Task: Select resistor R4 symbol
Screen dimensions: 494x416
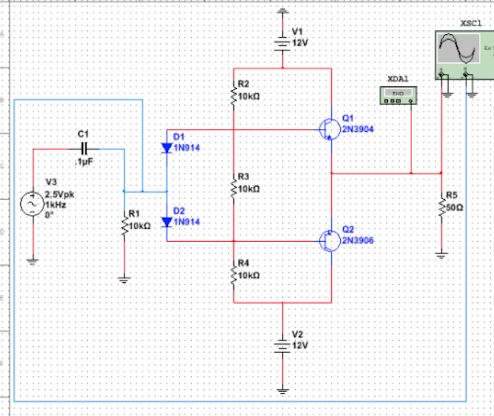Action: tap(234, 275)
